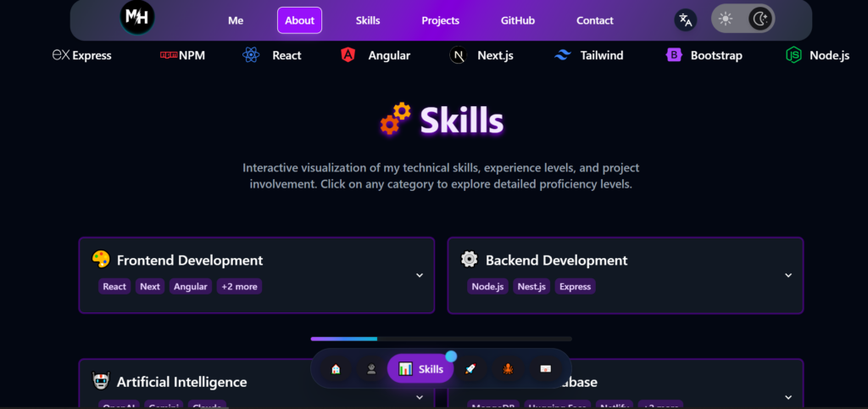Click the Frontend Development palette icon
This screenshot has width=868, height=409.
101,260
